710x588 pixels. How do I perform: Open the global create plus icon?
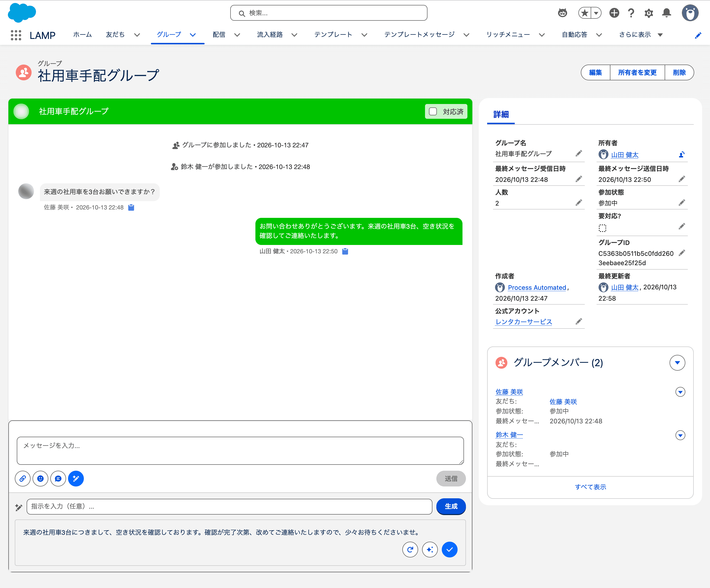[614, 13]
